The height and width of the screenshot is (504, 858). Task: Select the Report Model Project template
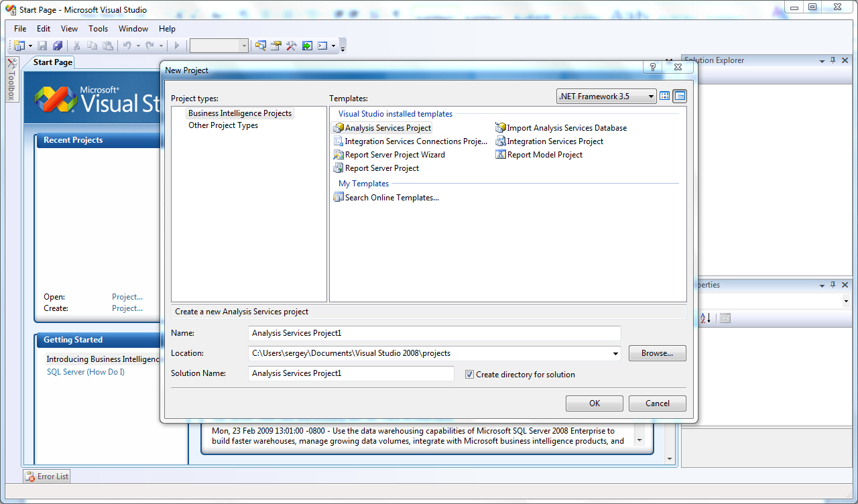(539, 155)
